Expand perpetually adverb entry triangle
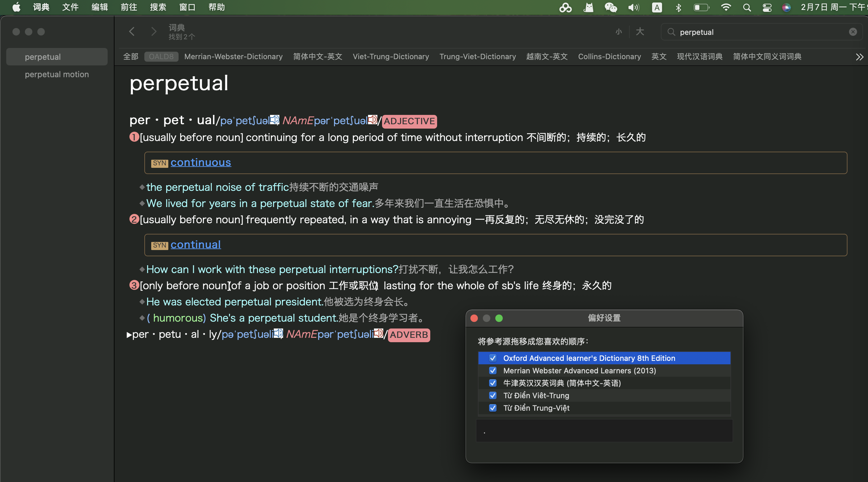The width and height of the screenshot is (868, 482). [x=129, y=335]
